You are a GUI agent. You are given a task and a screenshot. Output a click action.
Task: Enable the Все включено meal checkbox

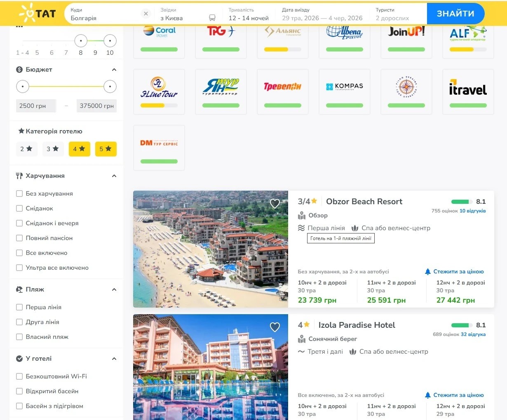tap(19, 253)
